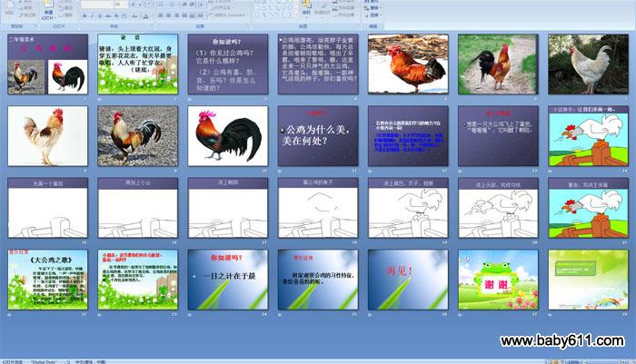Screen dimensions: 636x364
Task: Select slide 12 with blue paragraph text
Action: pos(408,136)
